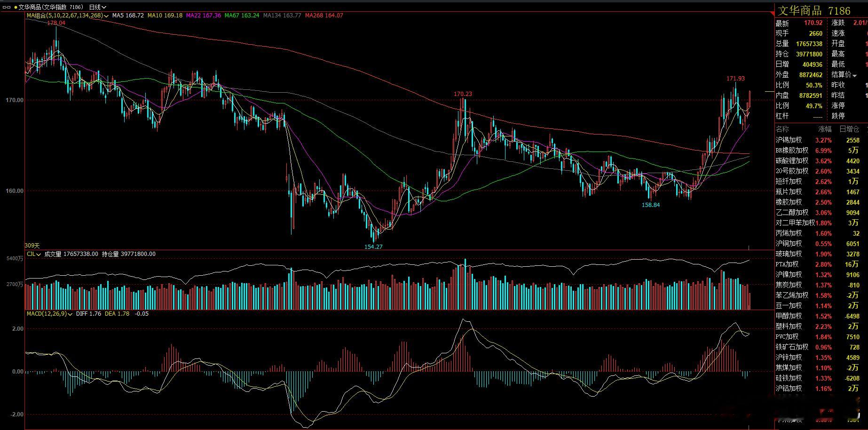
Task: Click the MA10 169.18 legend value
Action: (x=165, y=16)
